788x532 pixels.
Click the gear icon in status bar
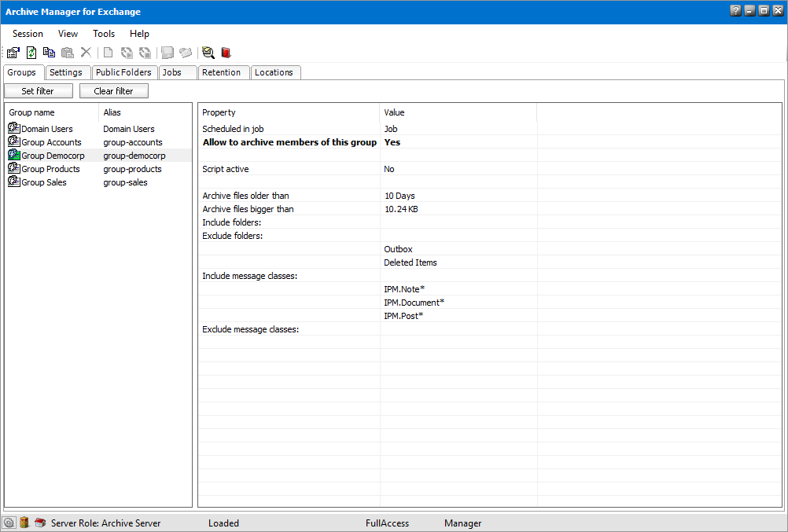9,523
